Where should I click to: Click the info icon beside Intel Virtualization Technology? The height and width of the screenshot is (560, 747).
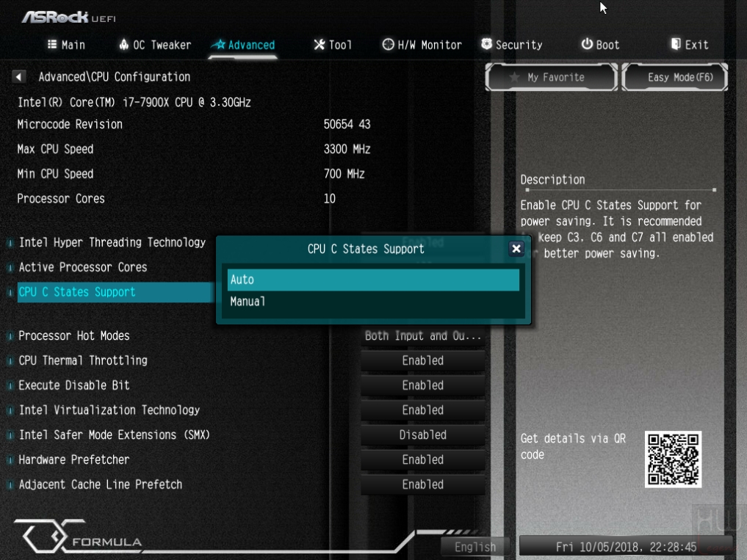[10, 410]
